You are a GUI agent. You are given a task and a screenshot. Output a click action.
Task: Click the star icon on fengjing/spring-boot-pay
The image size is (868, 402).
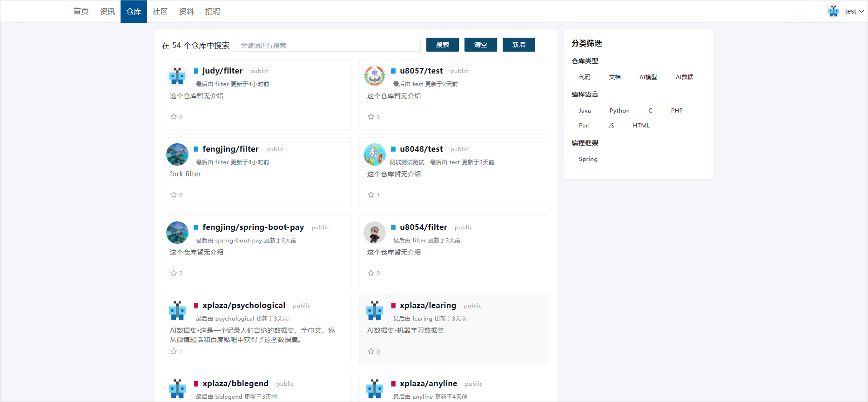pyautogui.click(x=174, y=273)
